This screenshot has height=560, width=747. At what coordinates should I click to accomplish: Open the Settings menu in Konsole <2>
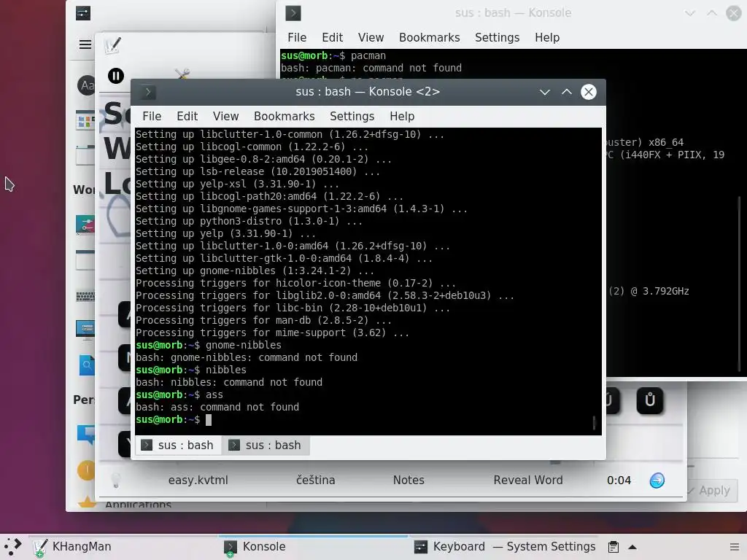[x=352, y=116]
